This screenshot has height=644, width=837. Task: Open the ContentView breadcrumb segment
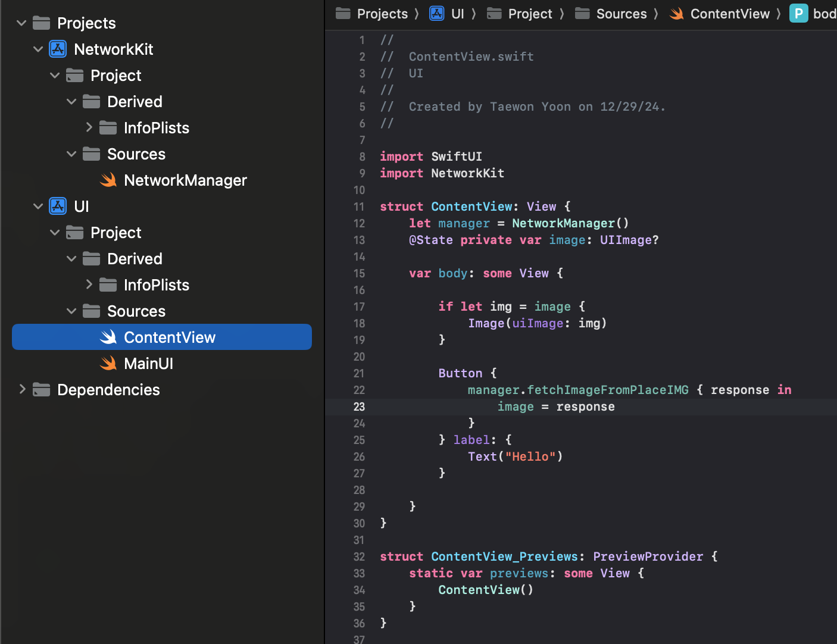(730, 14)
